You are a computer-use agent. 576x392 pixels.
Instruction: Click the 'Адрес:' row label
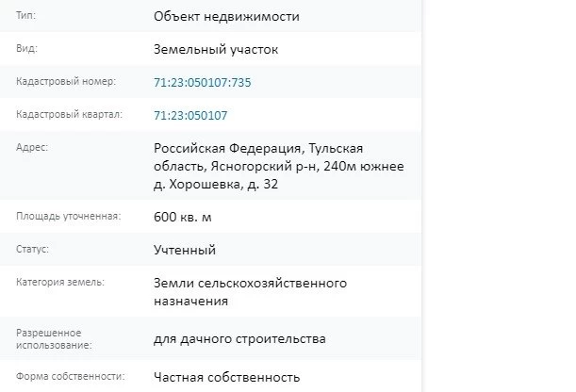33,148
